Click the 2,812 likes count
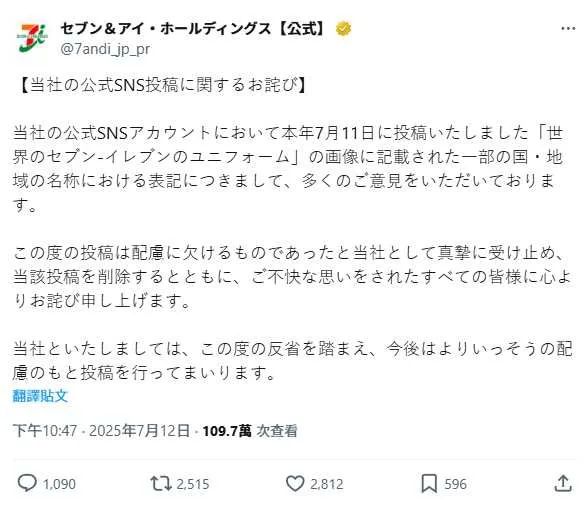The image size is (584, 509). (x=327, y=484)
